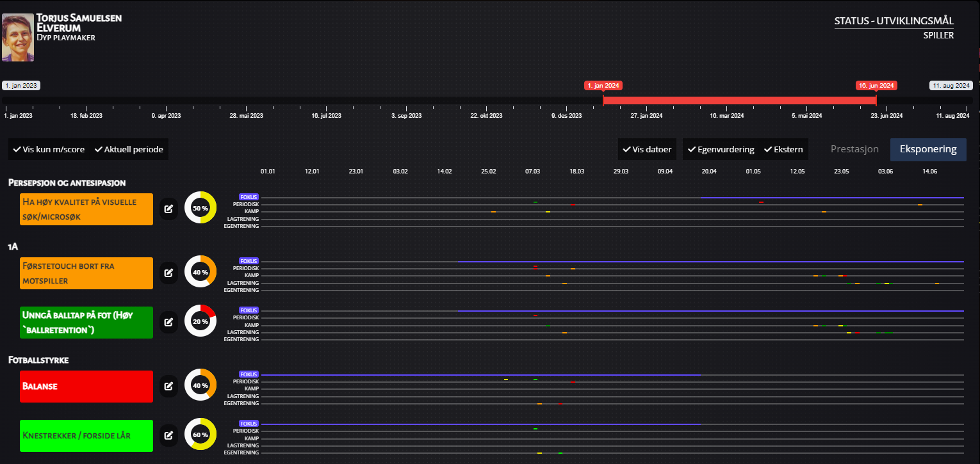Edit the Unngå balltap på fot goal
This screenshot has height=464, width=980.
click(x=168, y=322)
